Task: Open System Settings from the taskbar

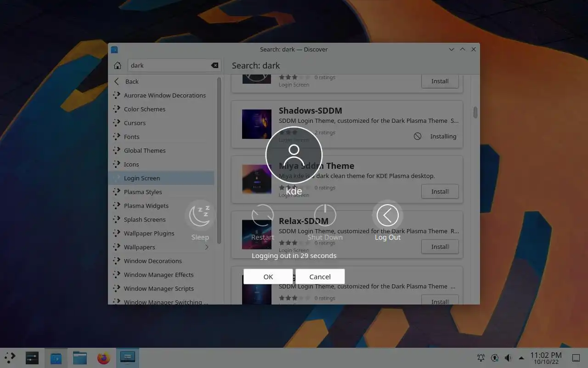Action: (32, 357)
